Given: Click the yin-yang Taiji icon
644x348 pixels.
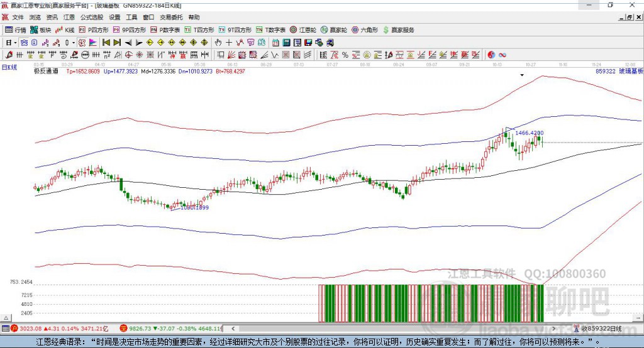Looking at the screenshot, I should tap(491, 55).
